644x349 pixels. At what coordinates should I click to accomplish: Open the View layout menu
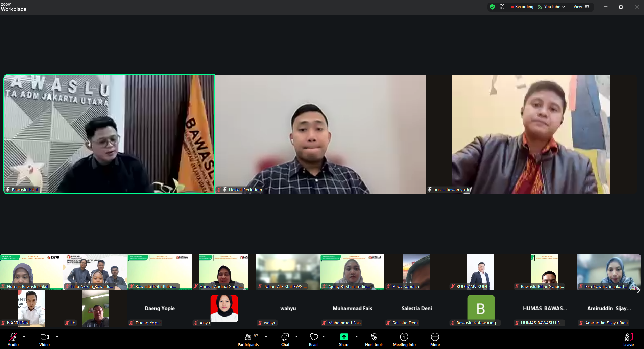click(581, 7)
